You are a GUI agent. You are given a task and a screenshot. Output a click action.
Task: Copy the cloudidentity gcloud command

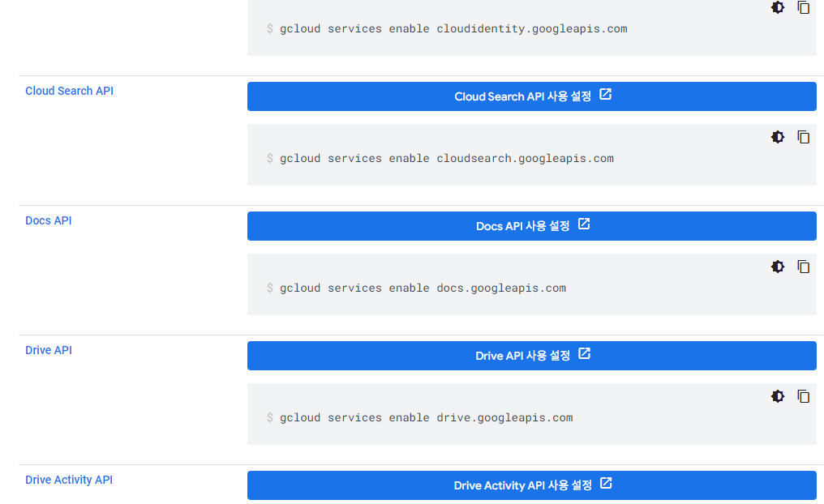point(803,8)
